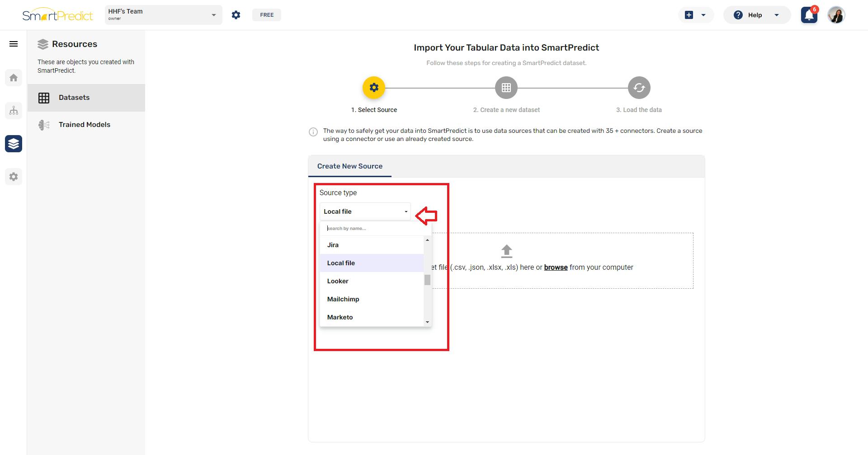Click the source list scroll down arrow
Viewport: 868px width, 455px height.
click(427, 322)
